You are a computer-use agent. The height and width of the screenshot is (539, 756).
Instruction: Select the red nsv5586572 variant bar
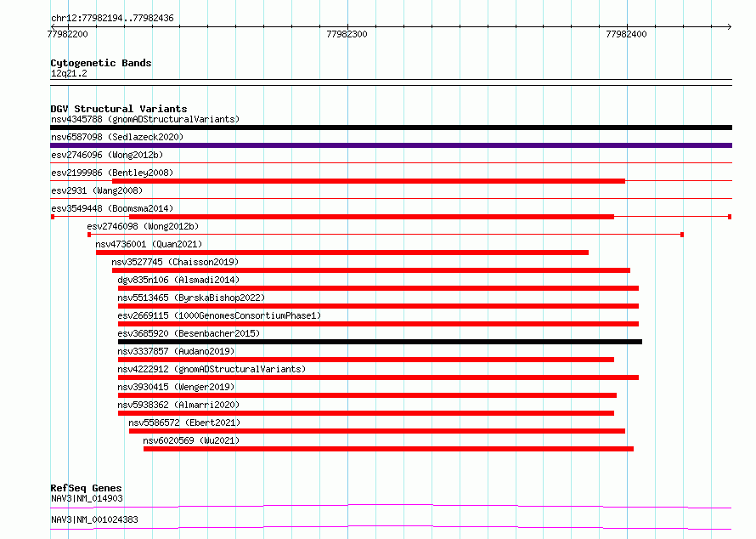click(377, 431)
